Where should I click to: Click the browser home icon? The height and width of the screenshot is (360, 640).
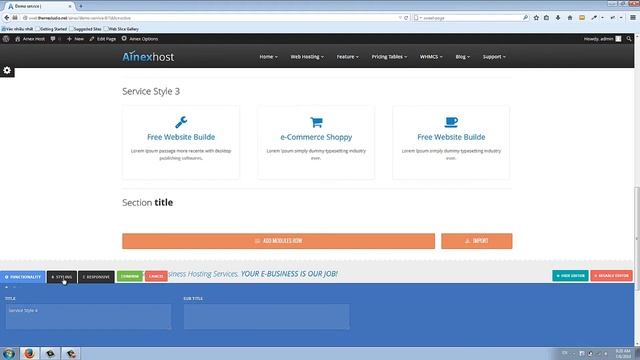(570, 18)
